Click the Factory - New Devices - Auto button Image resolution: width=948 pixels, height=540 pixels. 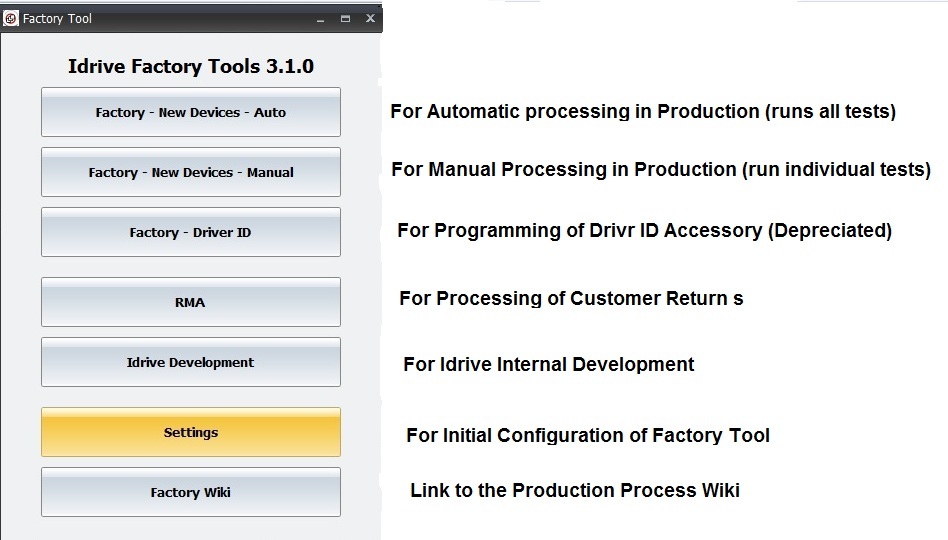pyautogui.click(x=190, y=112)
